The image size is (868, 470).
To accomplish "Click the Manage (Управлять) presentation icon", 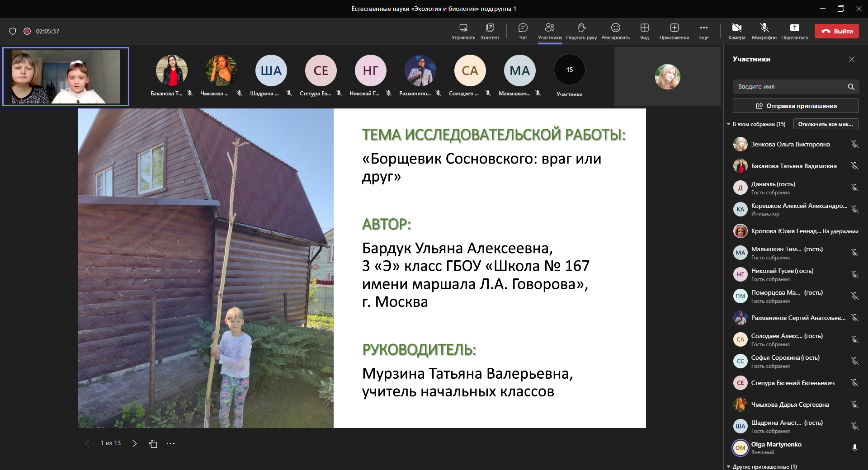I will [x=463, y=31].
